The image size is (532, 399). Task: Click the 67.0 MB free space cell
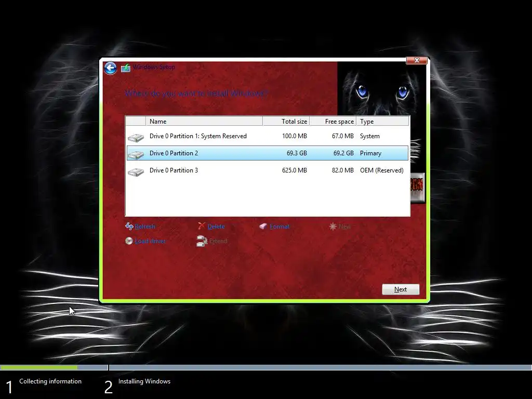tap(343, 136)
